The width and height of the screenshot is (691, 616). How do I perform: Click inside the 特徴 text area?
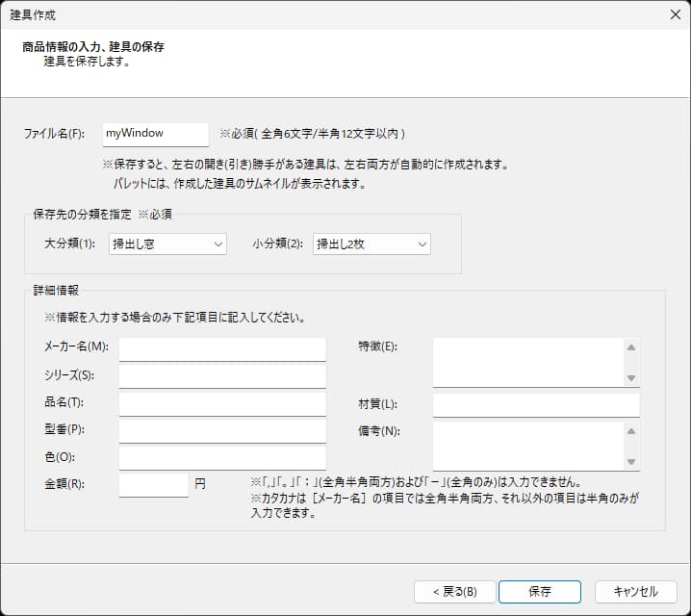[528, 363]
